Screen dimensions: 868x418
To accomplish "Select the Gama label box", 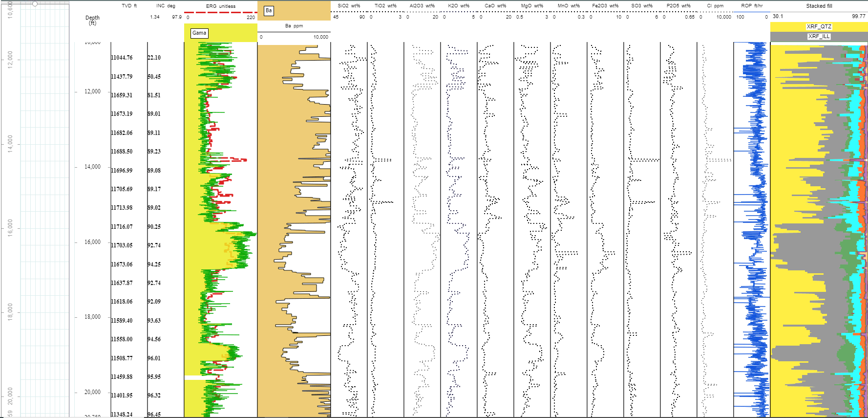I will point(199,33).
